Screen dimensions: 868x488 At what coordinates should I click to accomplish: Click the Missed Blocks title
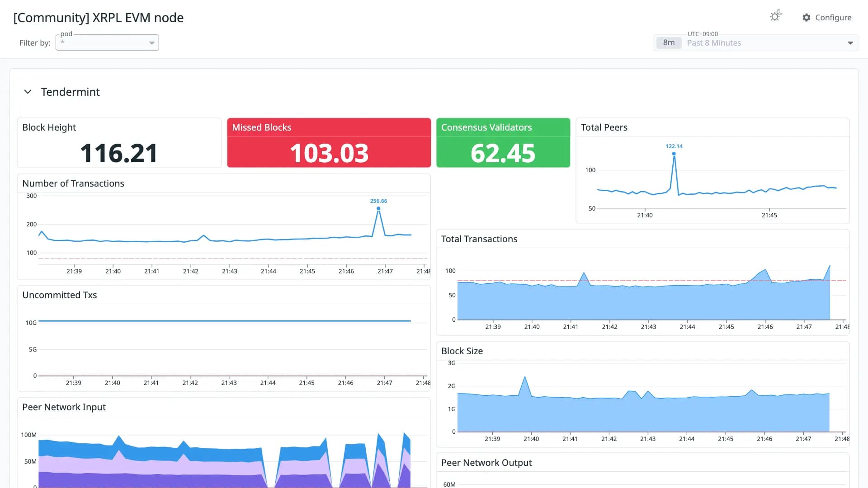click(x=262, y=127)
